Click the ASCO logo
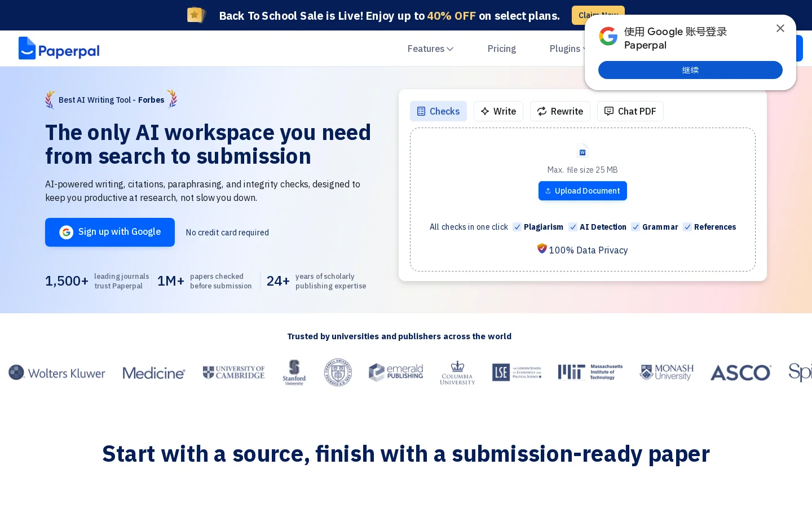The width and height of the screenshot is (812, 508). click(x=740, y=373)
